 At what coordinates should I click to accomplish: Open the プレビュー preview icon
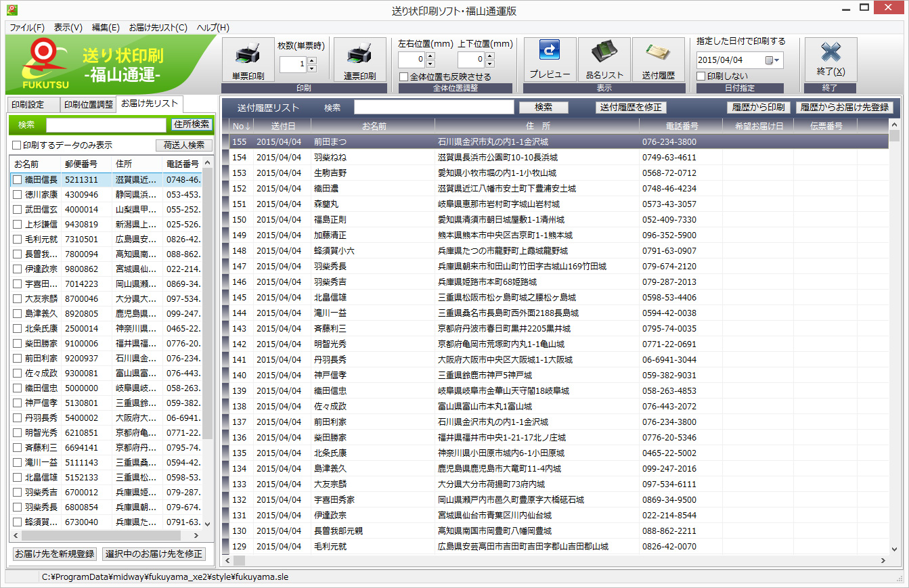tap(550, 60)
